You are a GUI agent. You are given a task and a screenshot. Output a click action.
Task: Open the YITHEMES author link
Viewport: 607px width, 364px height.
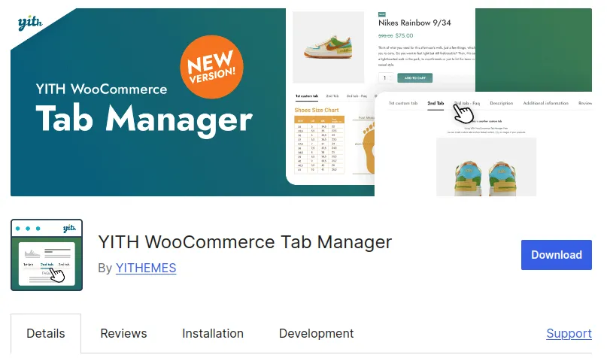pyautogui.click(x=146, y=268)
